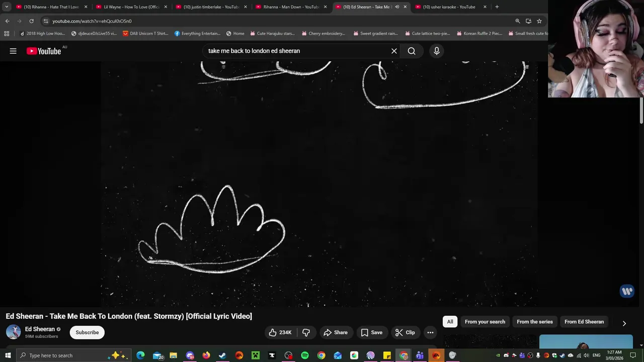Open Everything Entertain... Facebook bookmark
Image resolution: width=644 pixels, height=362 pixels.
(197, 34)
